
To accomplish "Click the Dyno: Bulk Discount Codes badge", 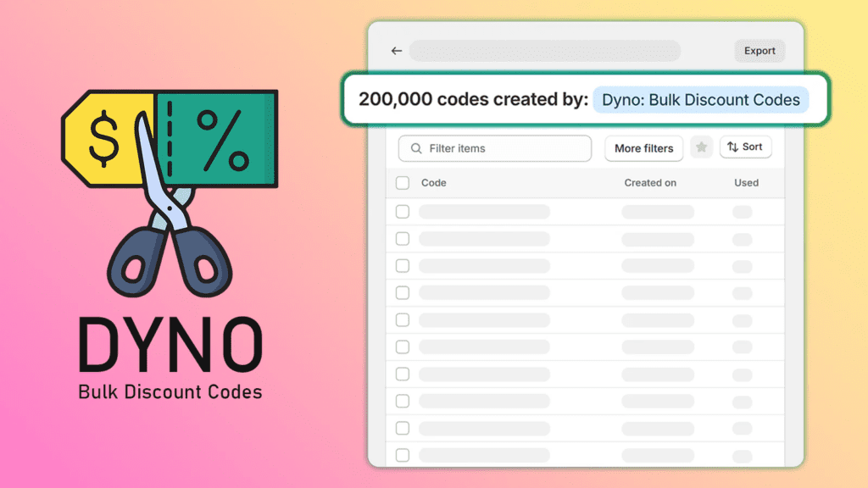I will tap(700, 100).
